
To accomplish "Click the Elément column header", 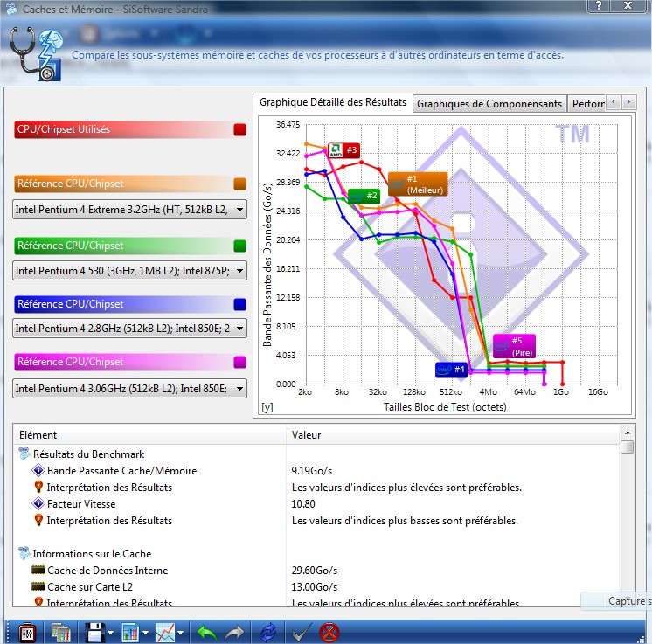I will 149,435.
